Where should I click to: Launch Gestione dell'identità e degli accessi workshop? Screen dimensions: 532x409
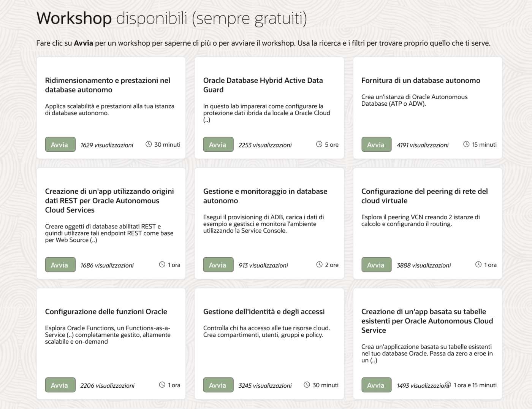[218, 385]
